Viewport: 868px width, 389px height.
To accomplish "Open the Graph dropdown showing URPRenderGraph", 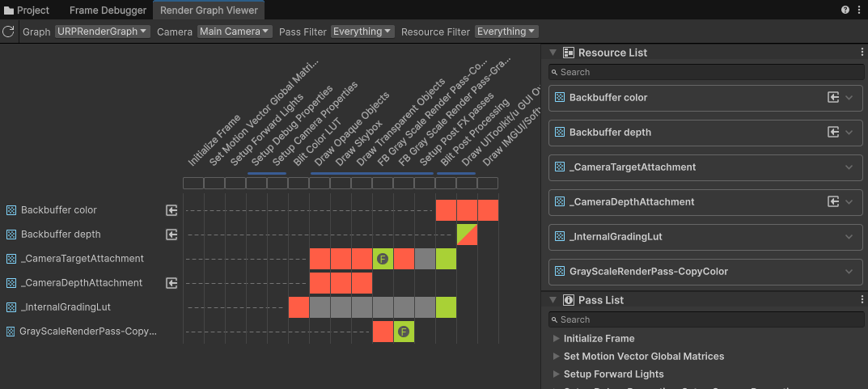I will tap(103, 32).
